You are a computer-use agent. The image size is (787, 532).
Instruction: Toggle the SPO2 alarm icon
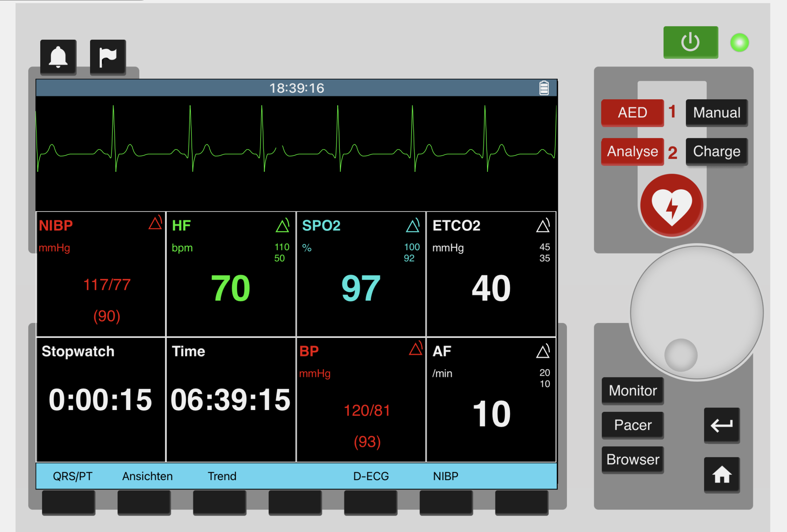(x=413, y=225)
